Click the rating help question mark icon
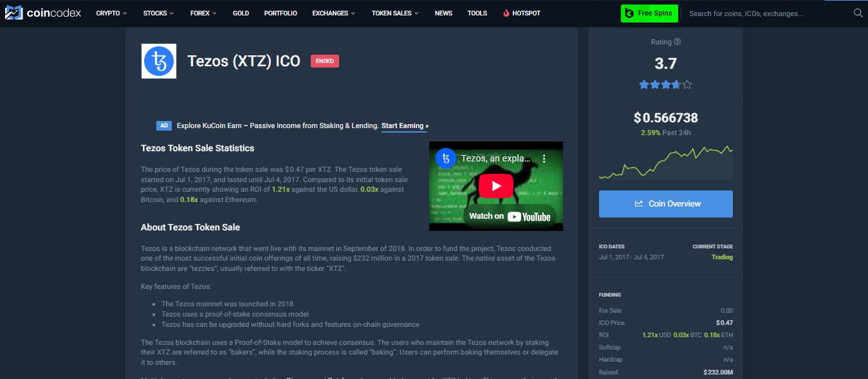The height and width of the screenshot is (379, 868). pos(677,42)
